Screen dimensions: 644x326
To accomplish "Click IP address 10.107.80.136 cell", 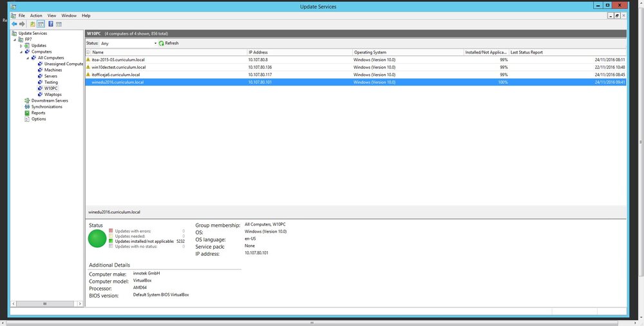I will (x=260, y=67).
